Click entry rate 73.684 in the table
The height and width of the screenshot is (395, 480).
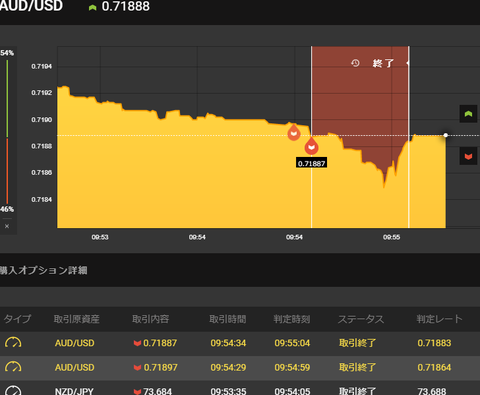pos(157,391)
